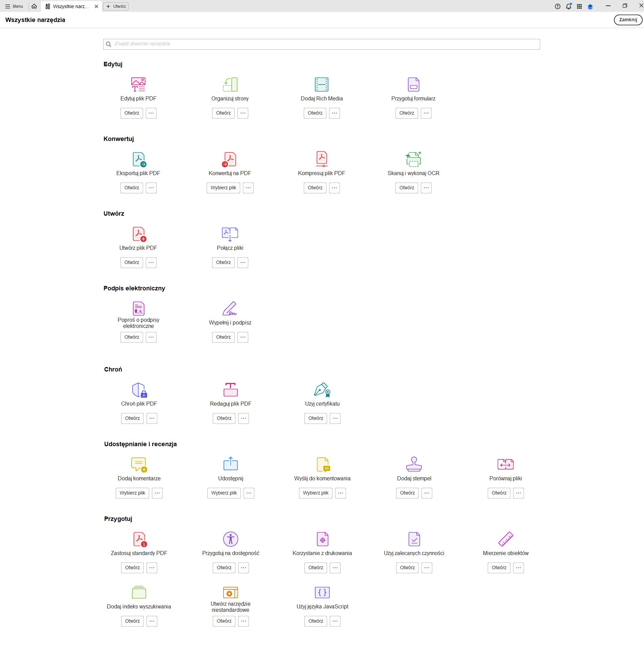This screenshot has width=644, height=650.
Task: Select the Eksportuj plik PDF icon
Action: 138,160
